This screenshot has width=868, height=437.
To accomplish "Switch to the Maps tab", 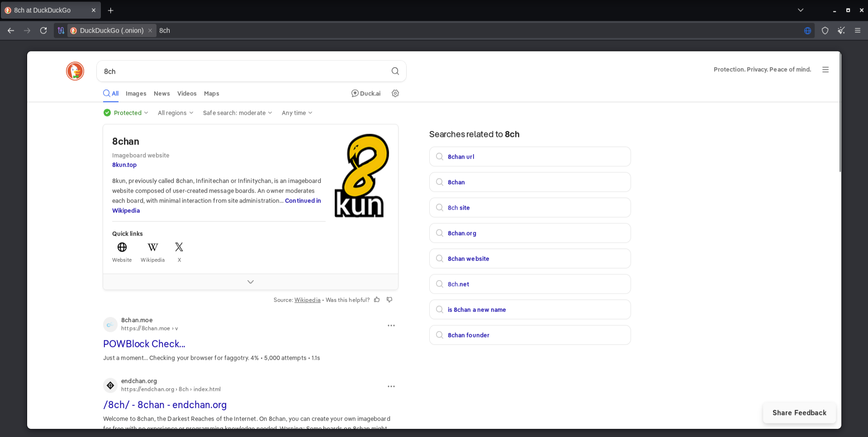I will coord(212,94).
